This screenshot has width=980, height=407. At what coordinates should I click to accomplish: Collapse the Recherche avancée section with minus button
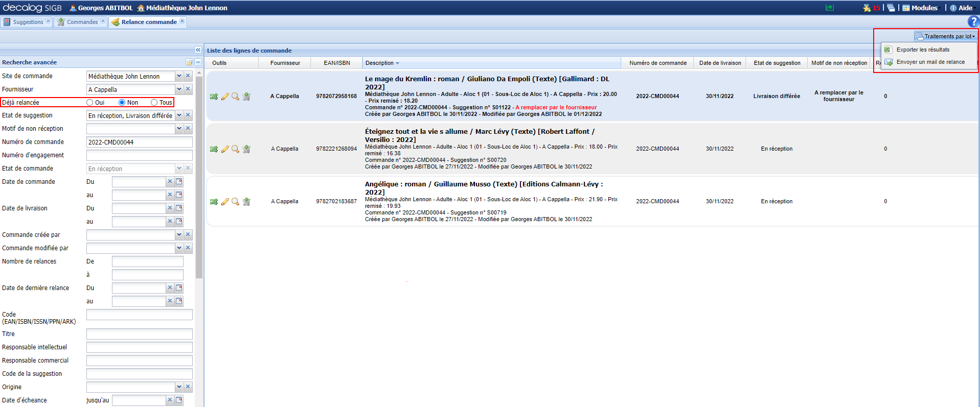[x=198, y=62]
